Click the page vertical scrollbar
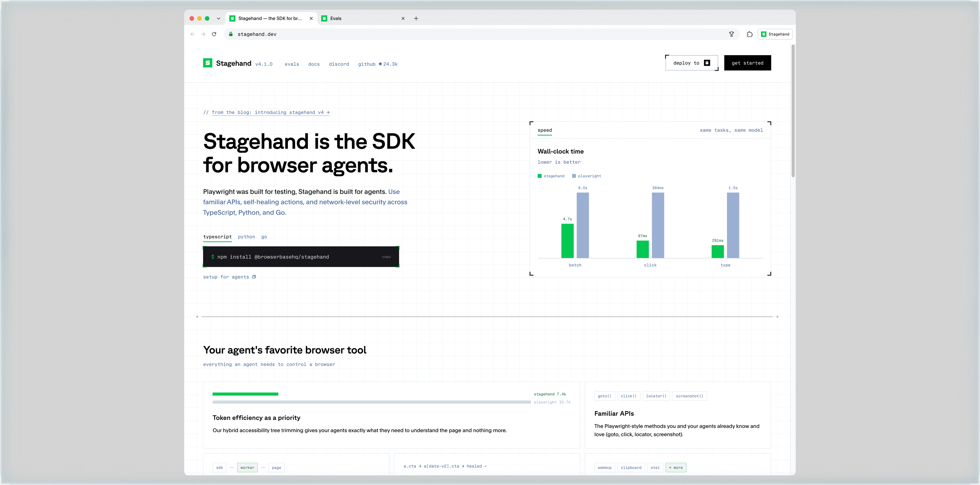980x485 pixels. pyautogui.click(x=793, y=110)
